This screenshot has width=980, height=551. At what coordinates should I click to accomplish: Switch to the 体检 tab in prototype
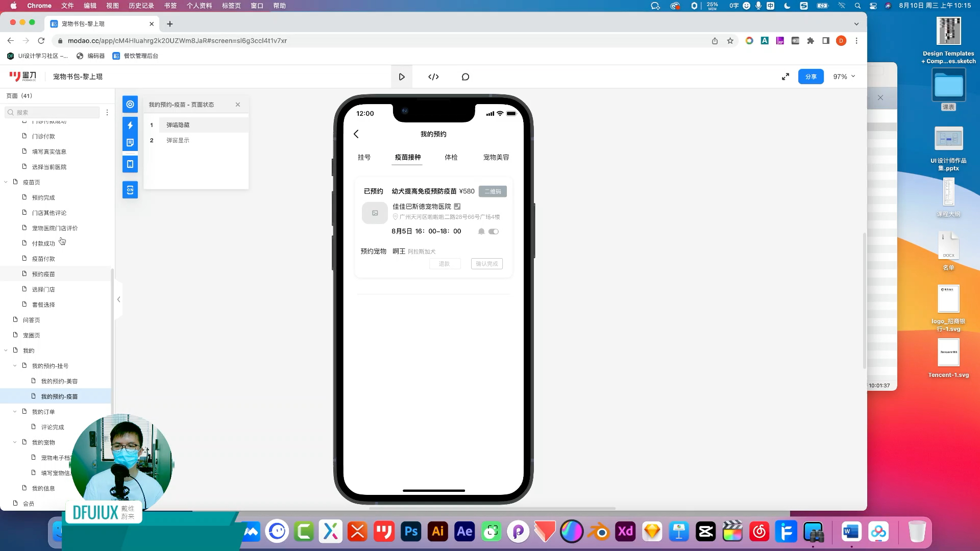tap(451, 158)
